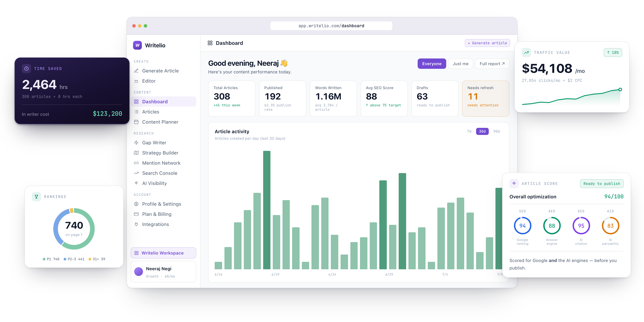
Task: Click the list icon beside Articles
Action: 136,112
